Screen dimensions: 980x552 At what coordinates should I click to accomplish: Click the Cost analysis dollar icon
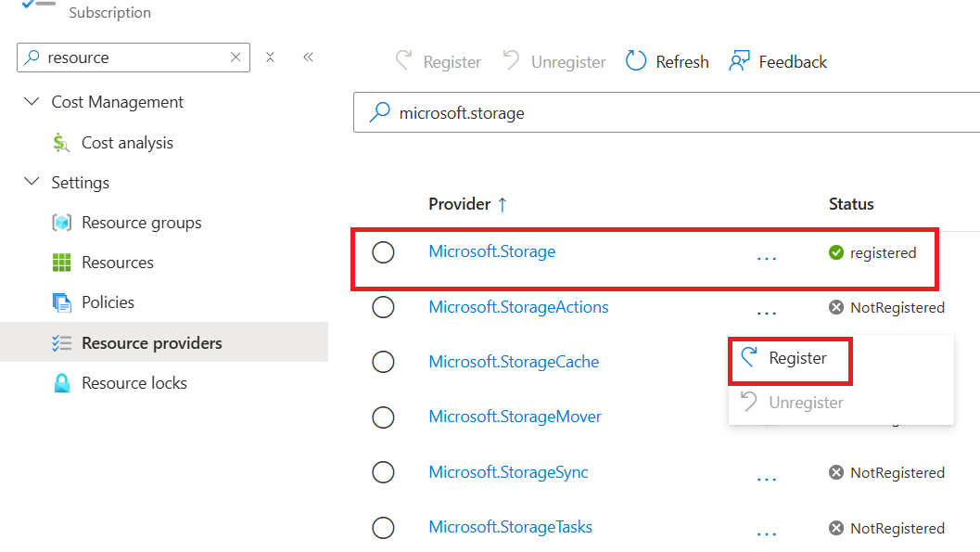[x=61, y=143]
